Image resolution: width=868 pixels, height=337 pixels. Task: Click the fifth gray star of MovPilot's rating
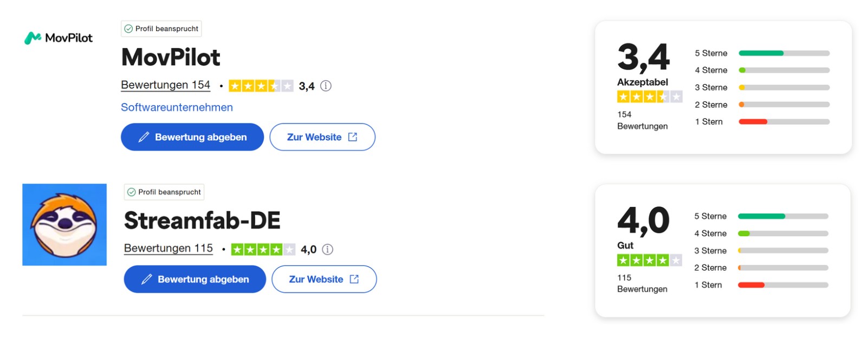click(x=287, y=86)
